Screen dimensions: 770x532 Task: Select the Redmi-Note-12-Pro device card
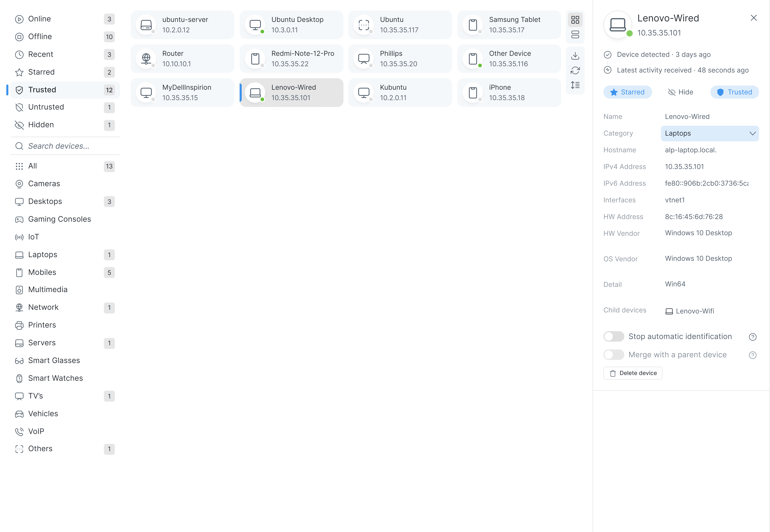[x=291, y=59]
